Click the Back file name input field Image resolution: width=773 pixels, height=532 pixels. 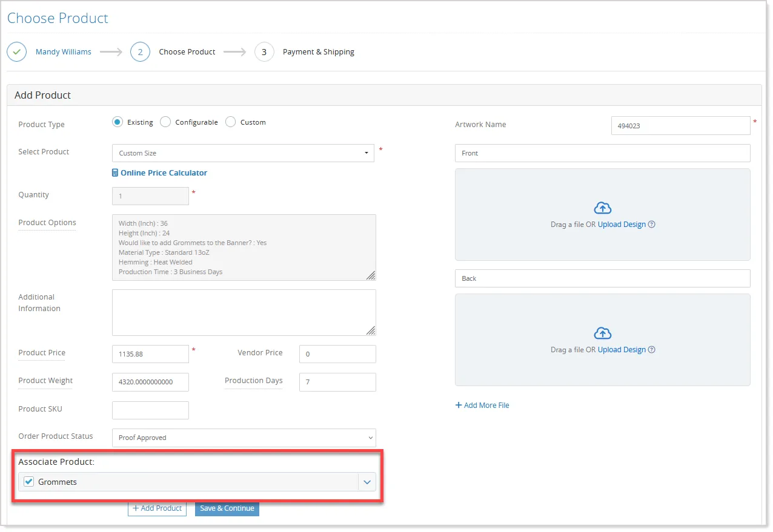603,278
